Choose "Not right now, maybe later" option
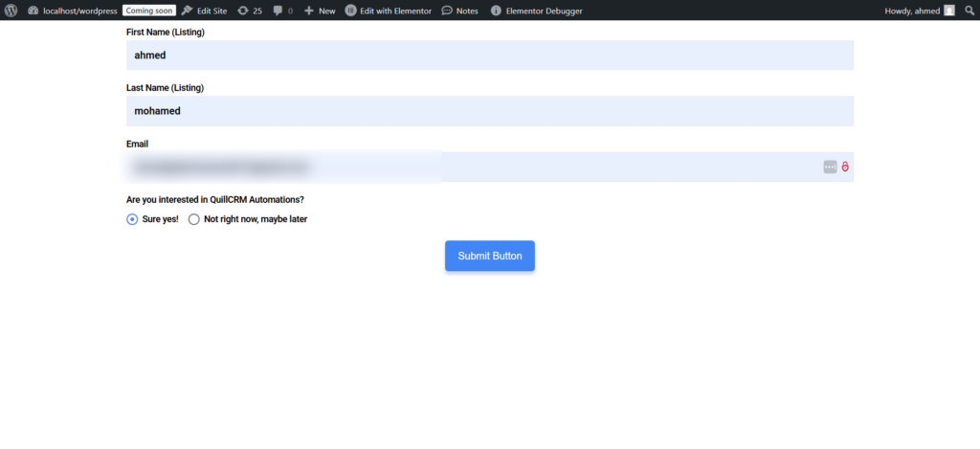 pos(194,219)
